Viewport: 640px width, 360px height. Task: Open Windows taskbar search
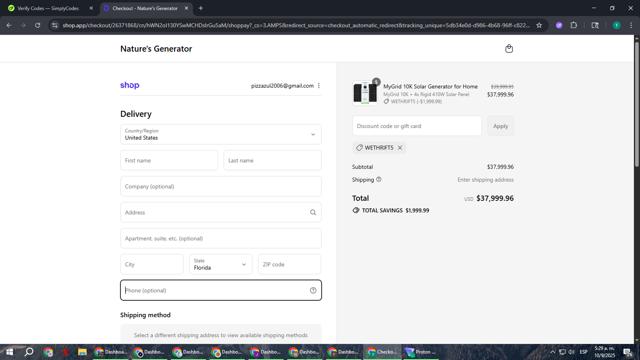coord(29,352)
